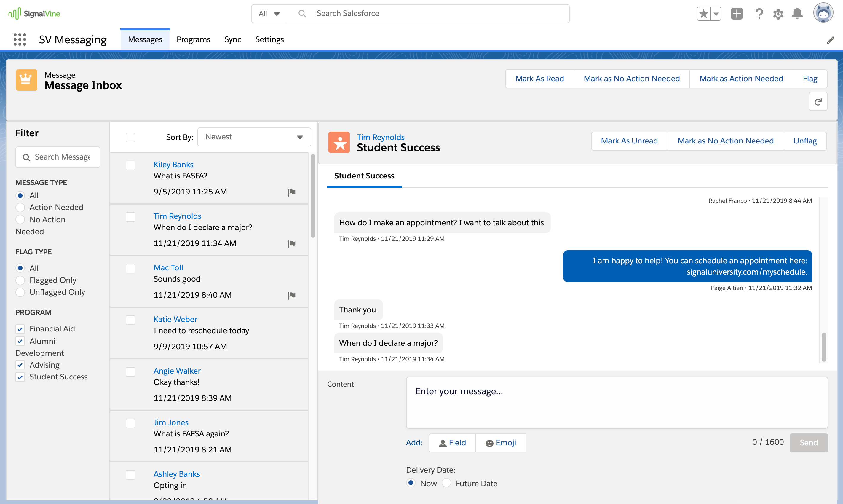Image resolution: width=843 pixels, height=504 pixels.
Task: Click conversation Mark as No Action Needed
Action: 725,141
